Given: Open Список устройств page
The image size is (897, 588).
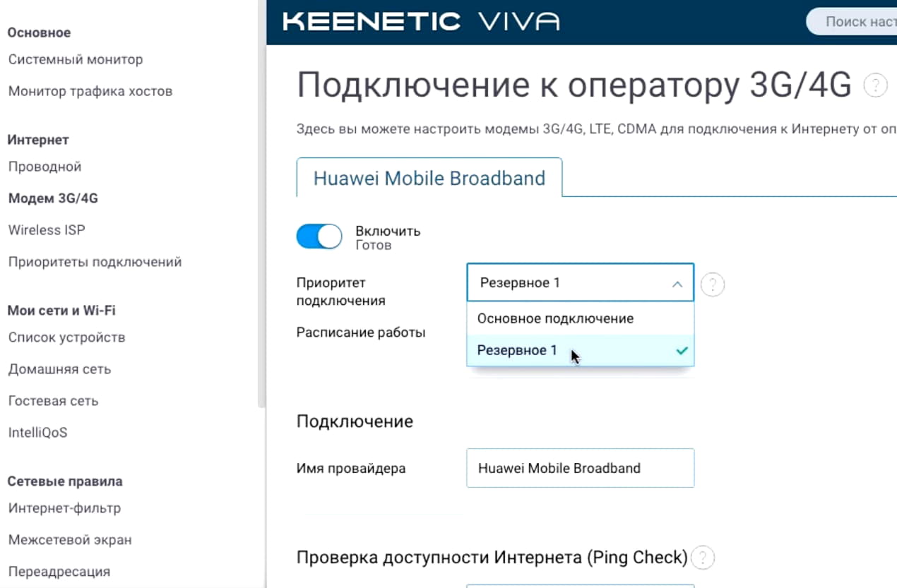Looking at the screenshot, I should tap(67, 337).
